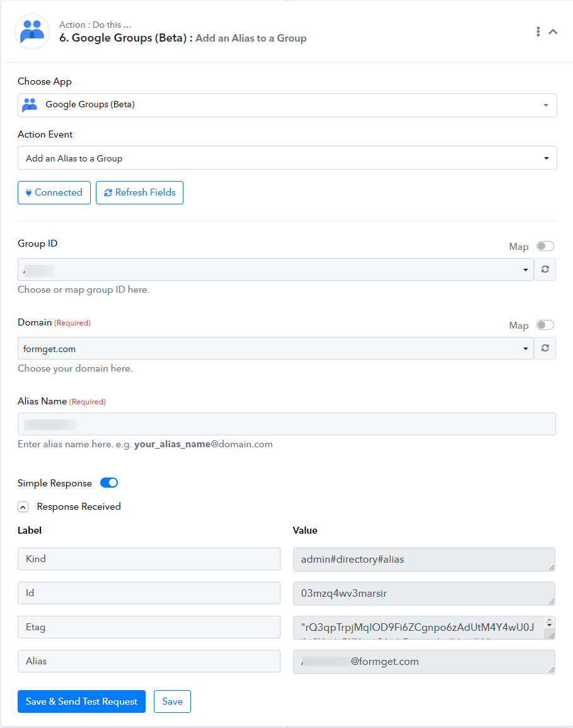Click the Alias Name input field
This screenshot has height=728, width=573.
287,424
